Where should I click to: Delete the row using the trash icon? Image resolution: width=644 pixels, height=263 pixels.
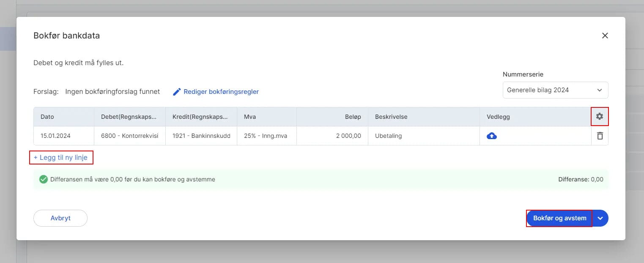tap(600, 136)
